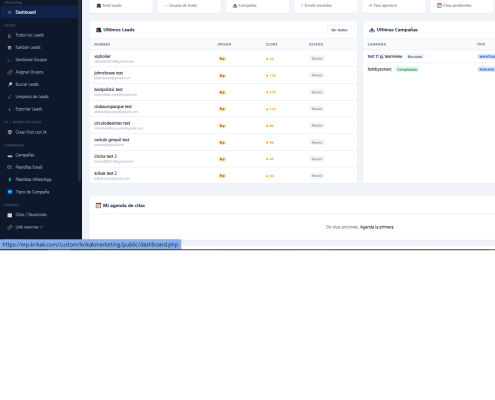Select the iristra test 3 lead
The height and width of the screenshot is (400, 495).
click(223, 159)
